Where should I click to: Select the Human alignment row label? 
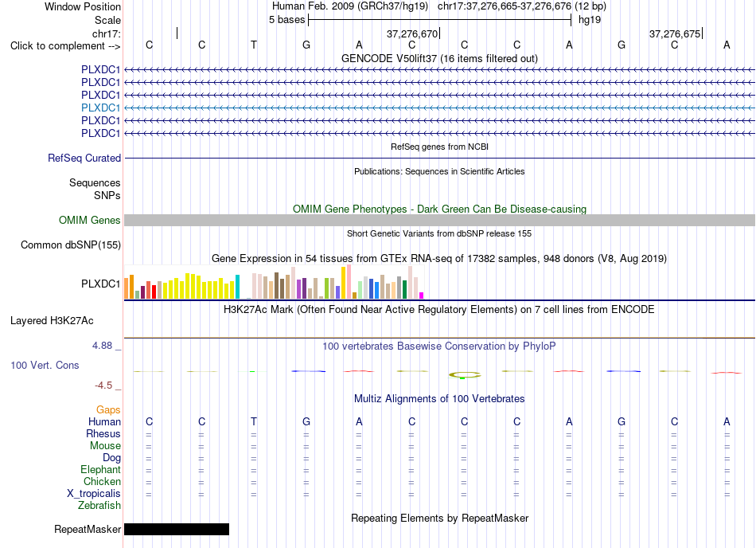[x=104, y=421]
